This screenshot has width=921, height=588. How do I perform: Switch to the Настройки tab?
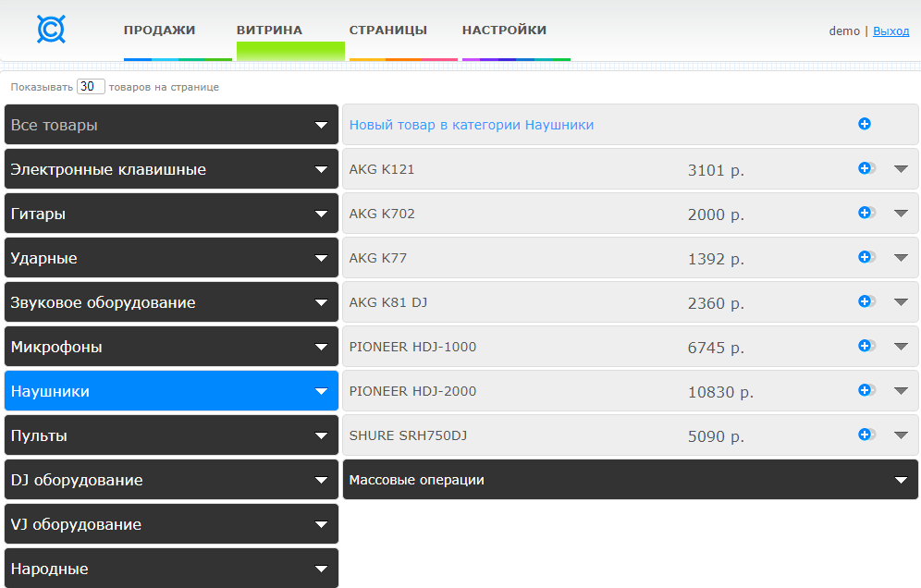[x=504, y=31]
